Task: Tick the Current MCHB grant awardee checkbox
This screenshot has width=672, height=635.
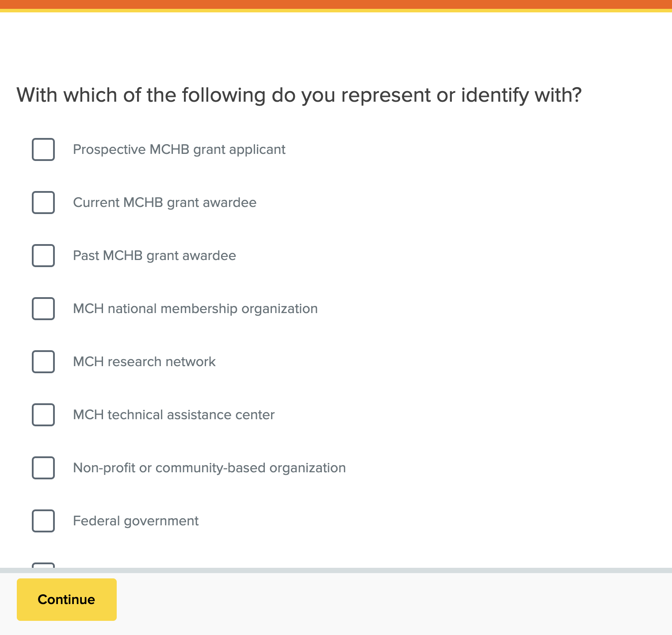Action: [43, 203]
